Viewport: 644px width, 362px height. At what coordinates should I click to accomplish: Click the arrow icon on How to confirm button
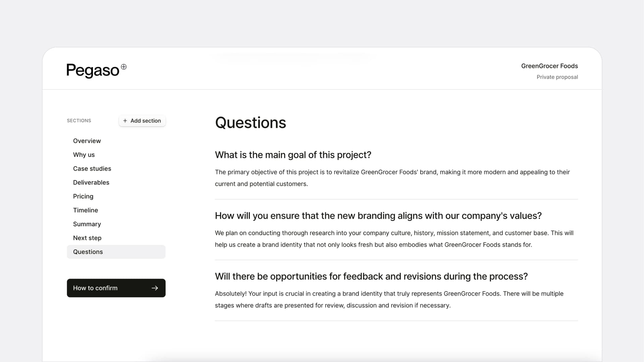[x=155, y=288]
